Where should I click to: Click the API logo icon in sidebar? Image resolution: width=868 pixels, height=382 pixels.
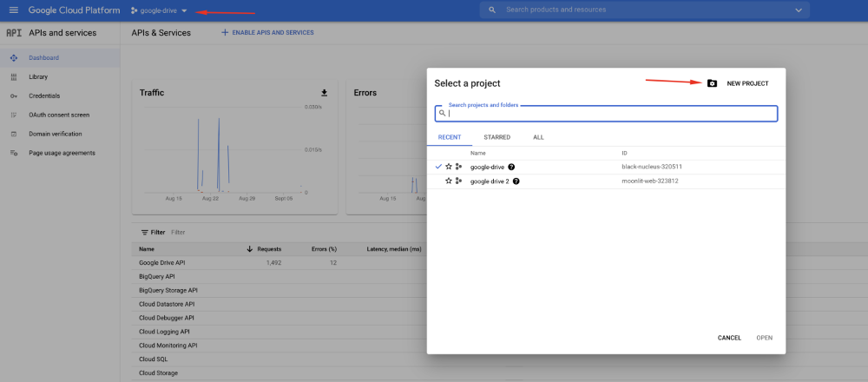point(14,33)
